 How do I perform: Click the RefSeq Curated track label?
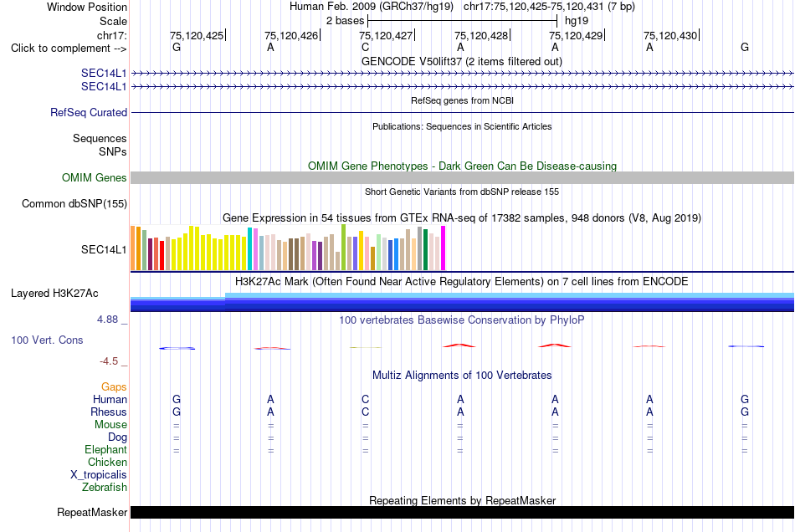click(88, 112)
